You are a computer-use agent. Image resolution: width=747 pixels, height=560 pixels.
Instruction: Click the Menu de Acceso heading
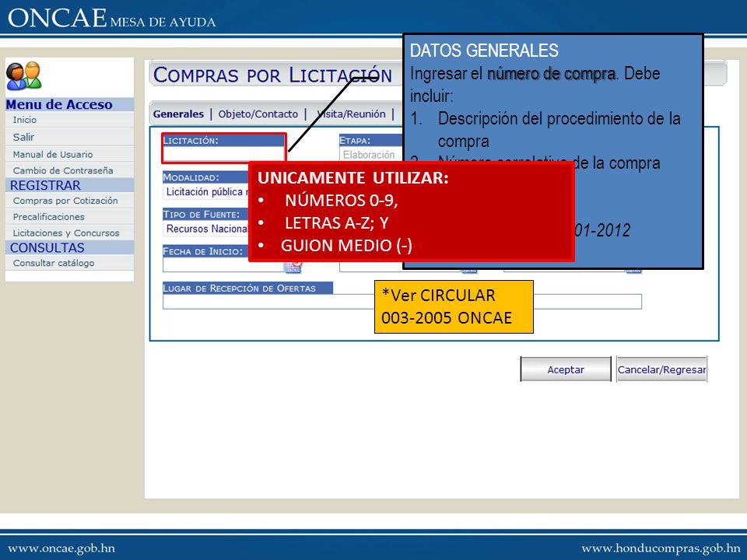pos(59,105)
